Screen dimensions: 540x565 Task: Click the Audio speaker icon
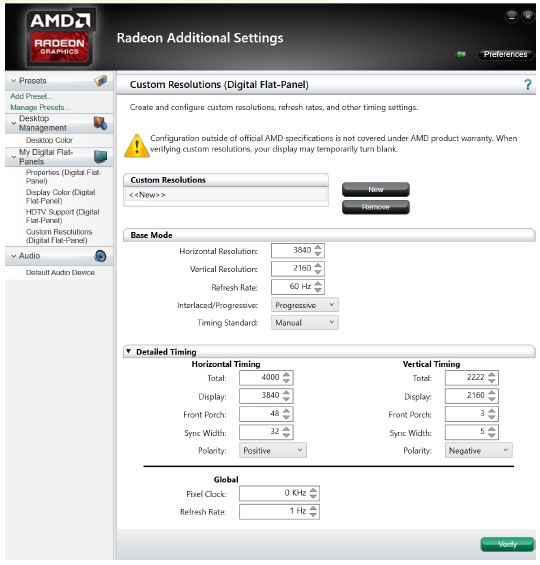point(100,256)
